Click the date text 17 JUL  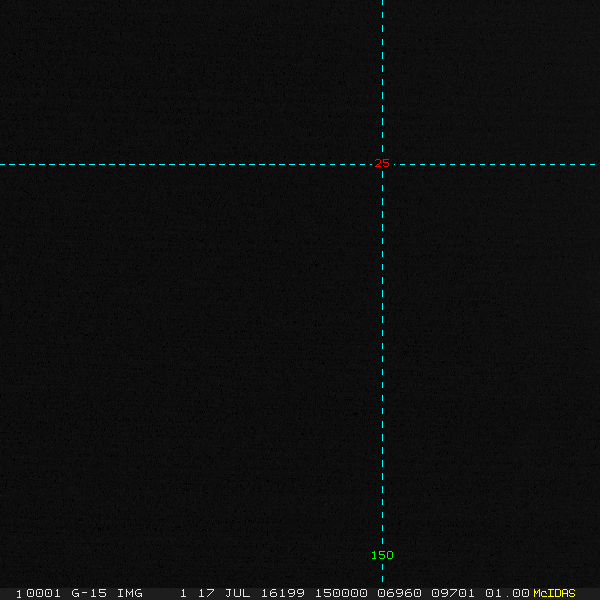pyautogui.click(x=224, y=593)
